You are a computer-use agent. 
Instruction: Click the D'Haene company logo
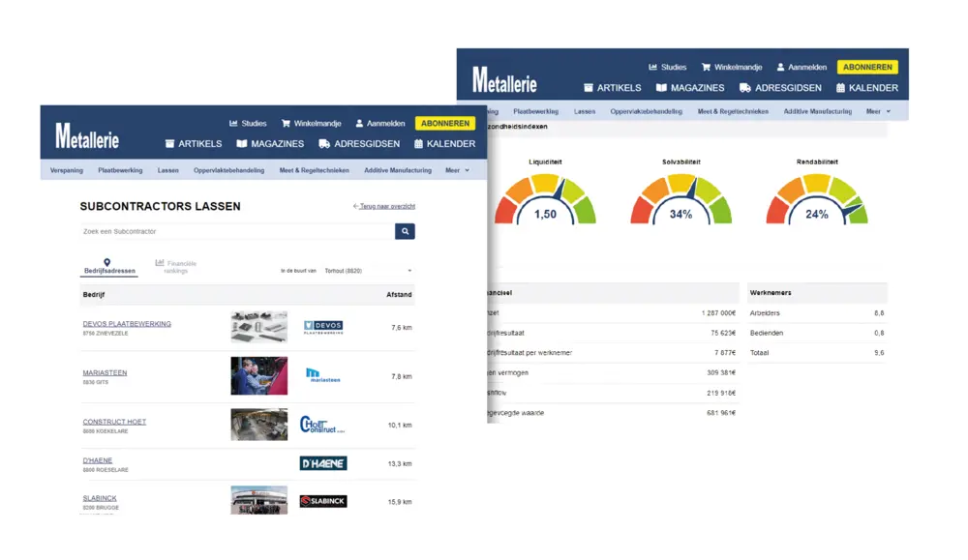pyautogui.click(x=322, y=463)
